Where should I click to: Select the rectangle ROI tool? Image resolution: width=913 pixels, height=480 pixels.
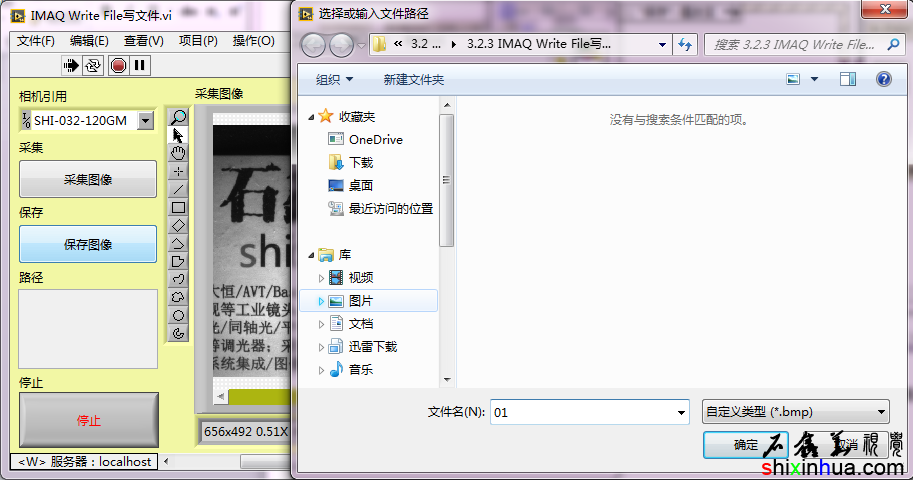179,208
